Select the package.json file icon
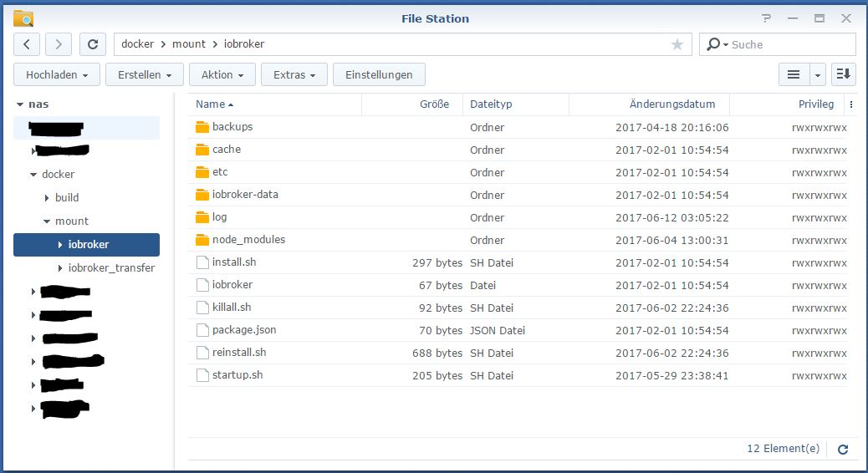 (x=202, y=330)
